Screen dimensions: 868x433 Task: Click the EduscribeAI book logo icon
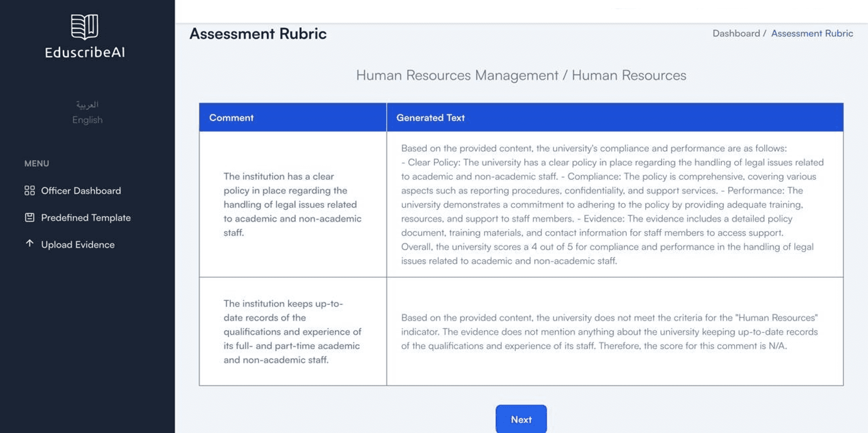click(84, 27)
